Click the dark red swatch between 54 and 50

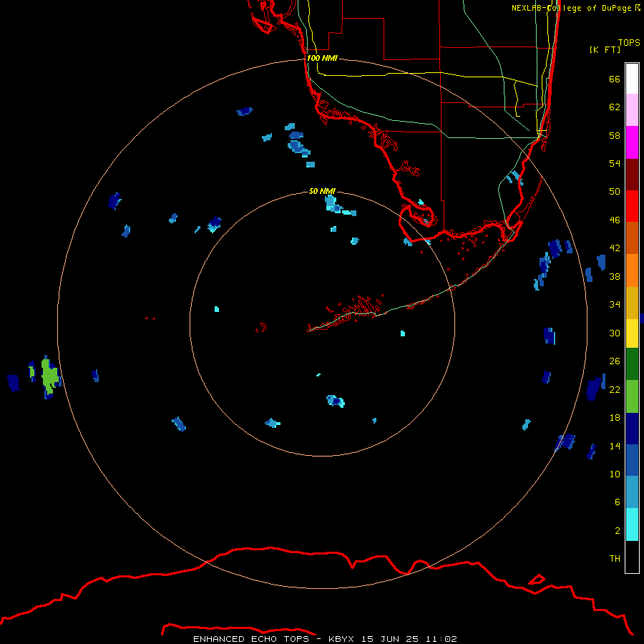point(632,174)
